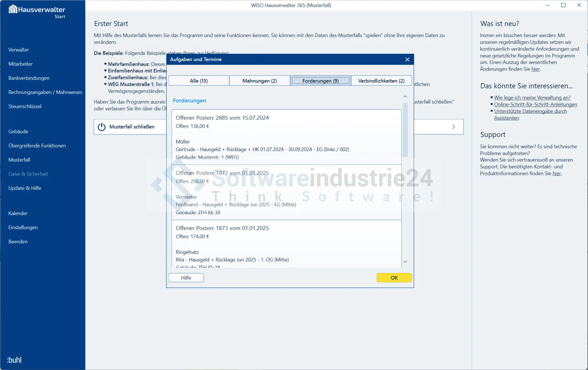Screen dimensions: 588x370
Task: Click the Hausverwalter house logo icon
Action: 13,9
